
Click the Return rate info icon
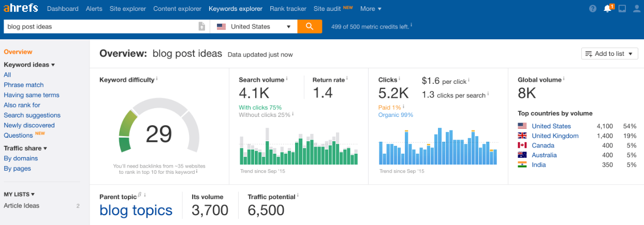347,79
